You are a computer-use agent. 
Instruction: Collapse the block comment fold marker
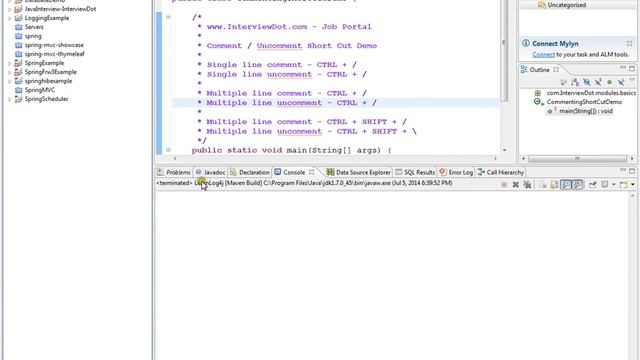168,17
